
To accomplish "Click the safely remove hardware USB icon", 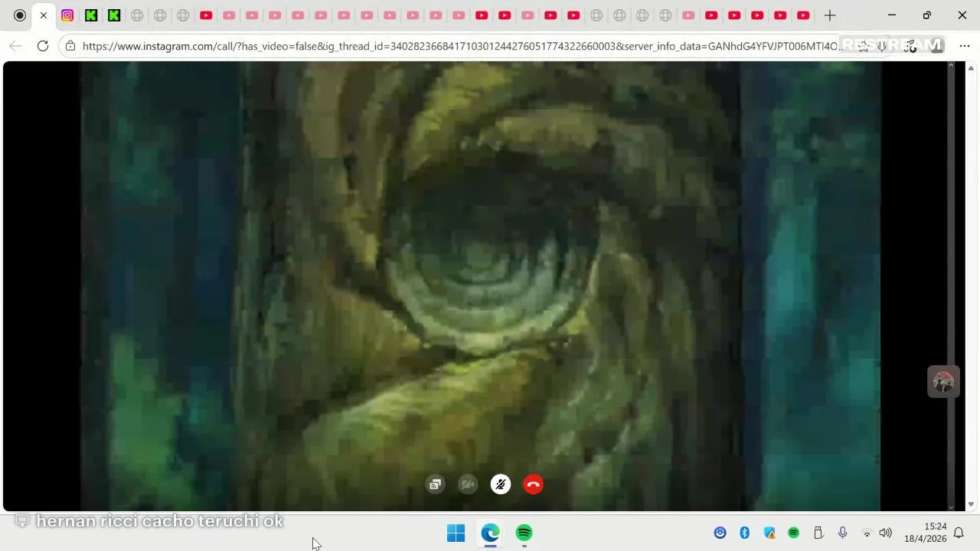I will (818, 533).
